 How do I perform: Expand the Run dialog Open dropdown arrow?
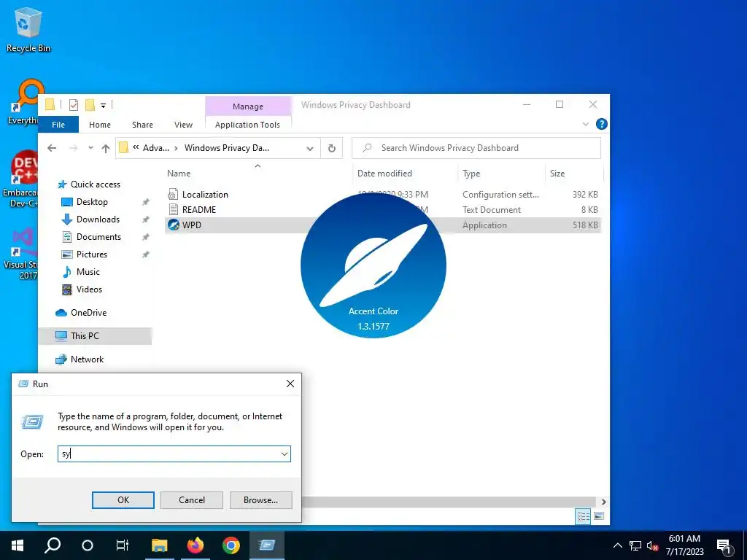pyautogui.click(x=285, y=454)
